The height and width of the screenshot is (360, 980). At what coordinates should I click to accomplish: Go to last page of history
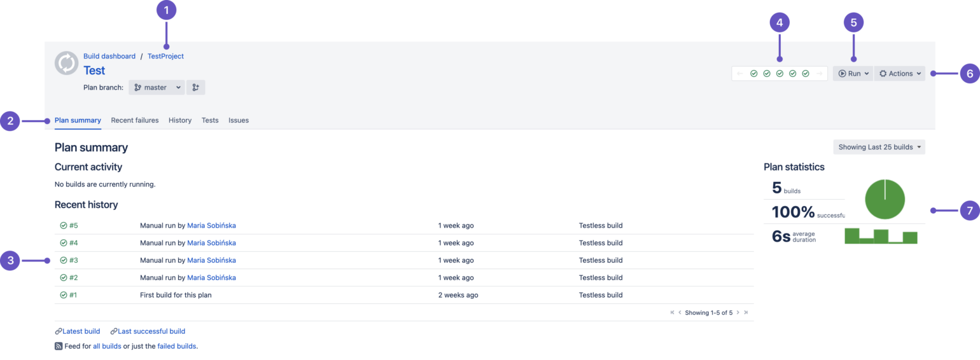(x=746, y=312)
